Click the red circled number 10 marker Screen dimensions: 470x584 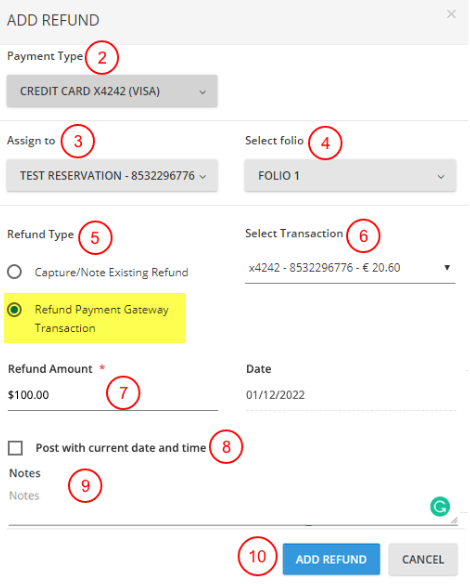coord(257,556)
